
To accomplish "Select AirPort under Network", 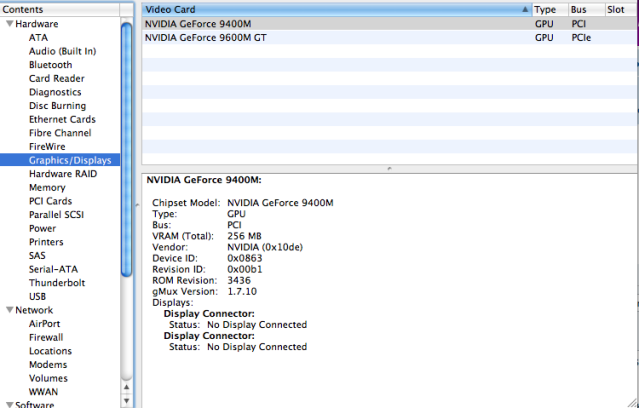I will click(44, 324).
